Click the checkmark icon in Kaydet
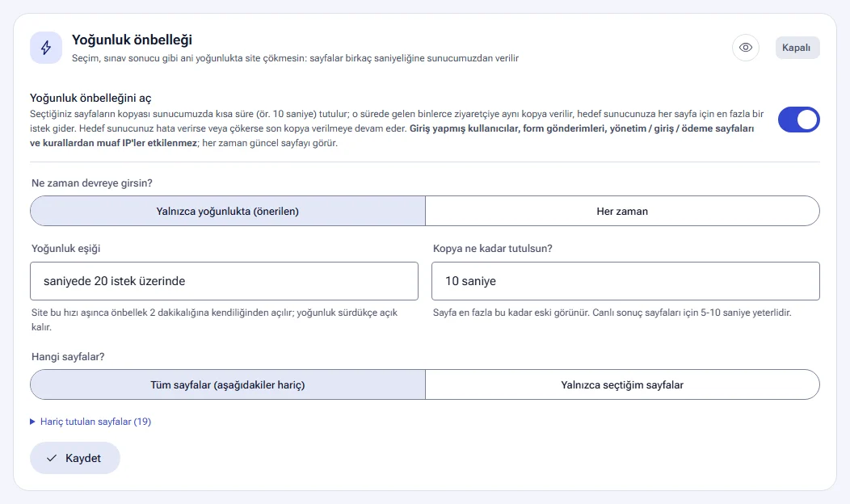 coord(52,458)
